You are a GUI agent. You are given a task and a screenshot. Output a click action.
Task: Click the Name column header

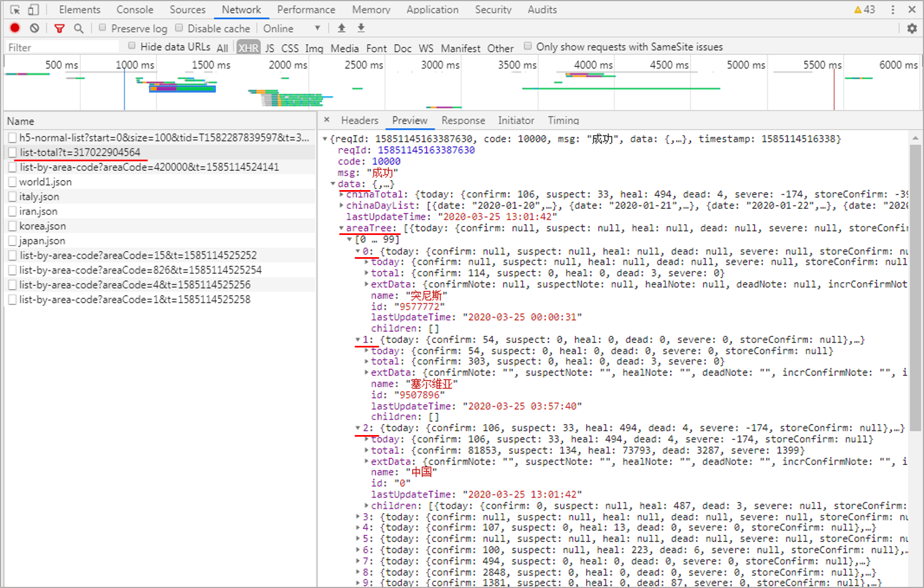(160, 121)
